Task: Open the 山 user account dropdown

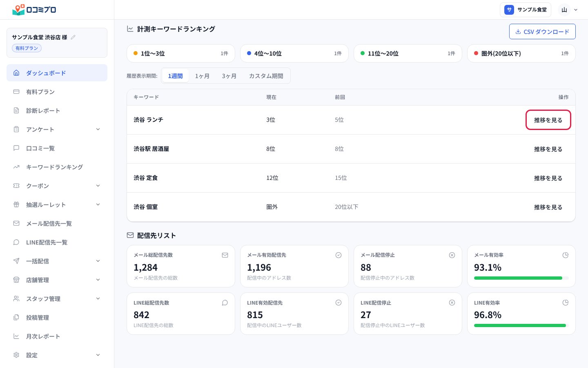Action: (x=568, y=10)
